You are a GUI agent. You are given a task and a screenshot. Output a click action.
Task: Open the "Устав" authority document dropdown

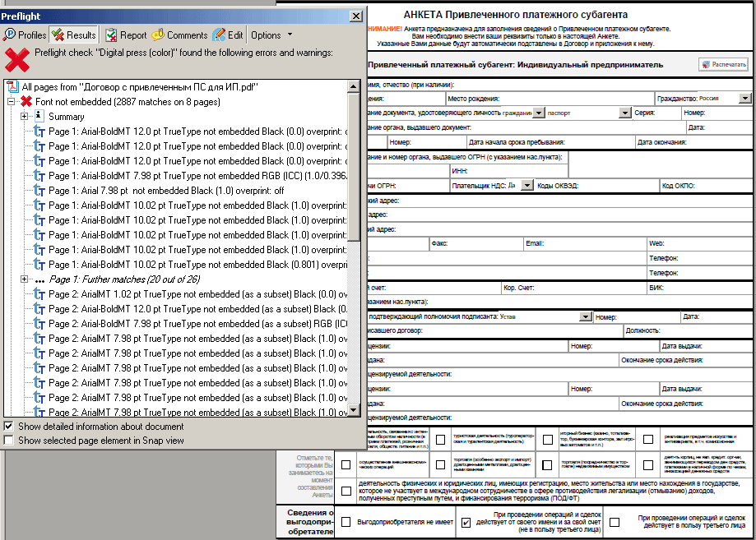586,317
